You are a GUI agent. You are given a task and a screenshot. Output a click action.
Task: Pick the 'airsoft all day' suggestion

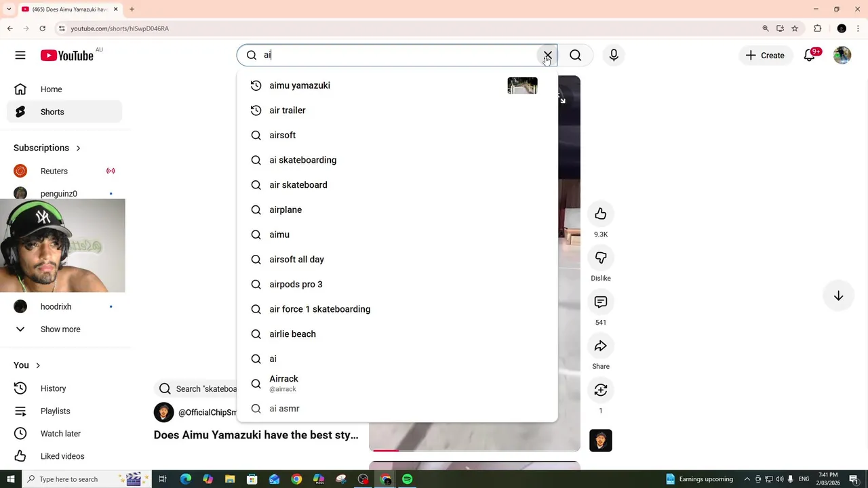click(x=397, y=260)
